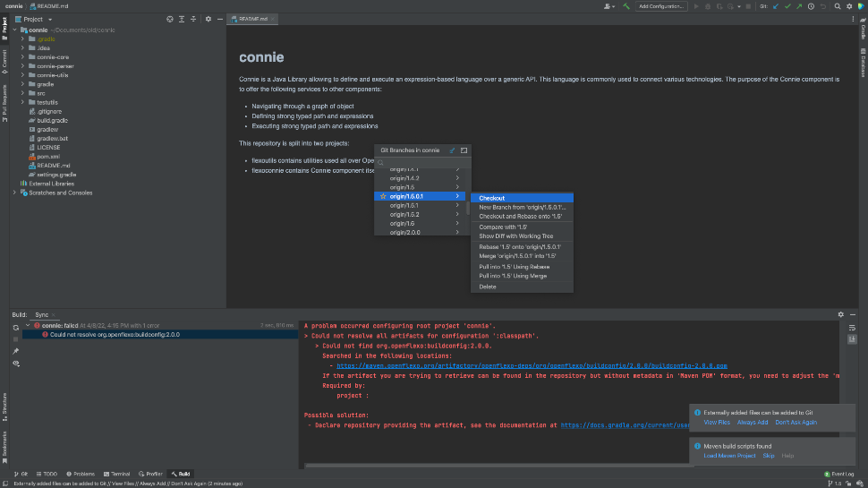Select Delete in branch submenu
The image size is (868, 488).
(x=522, y=287)
